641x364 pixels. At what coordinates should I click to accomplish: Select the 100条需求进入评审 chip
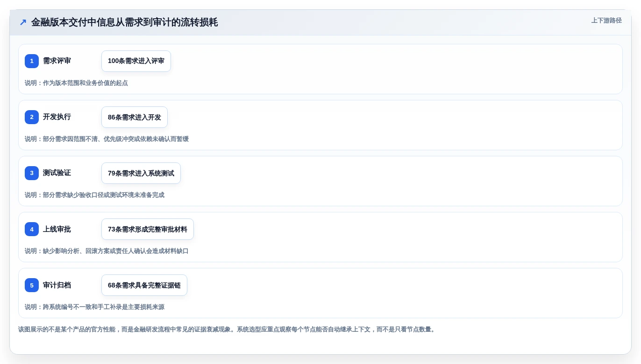136,61
